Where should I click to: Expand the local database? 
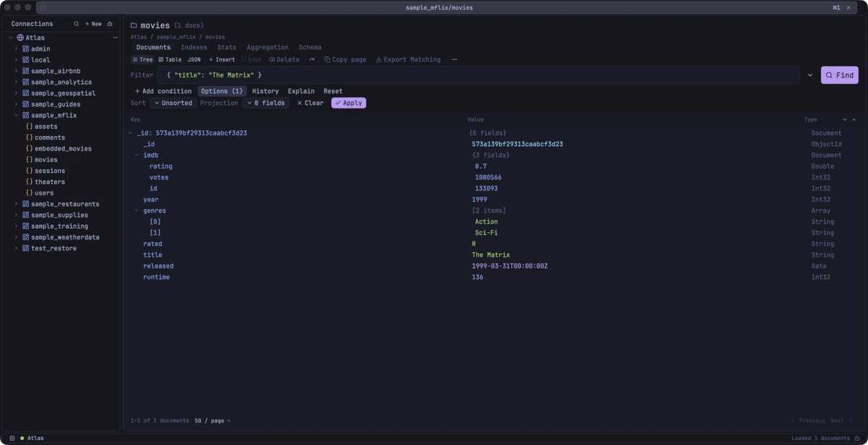pos(16,60)
